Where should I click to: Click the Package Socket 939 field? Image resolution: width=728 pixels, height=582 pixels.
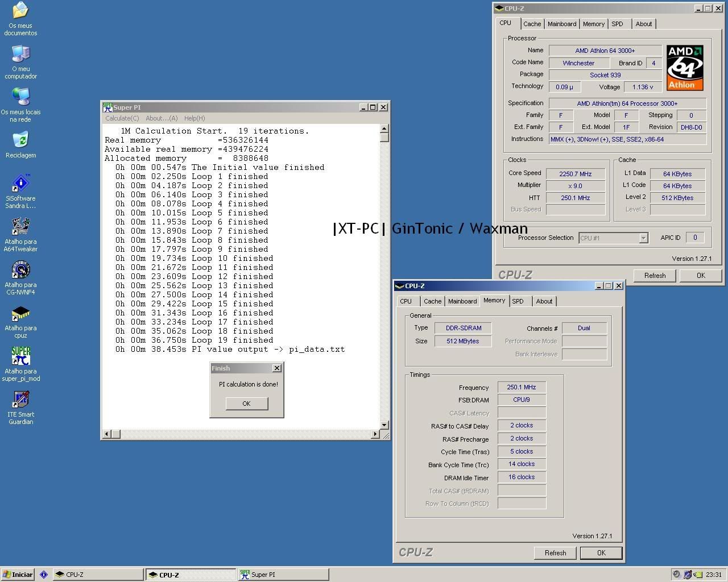click(605, 75)
